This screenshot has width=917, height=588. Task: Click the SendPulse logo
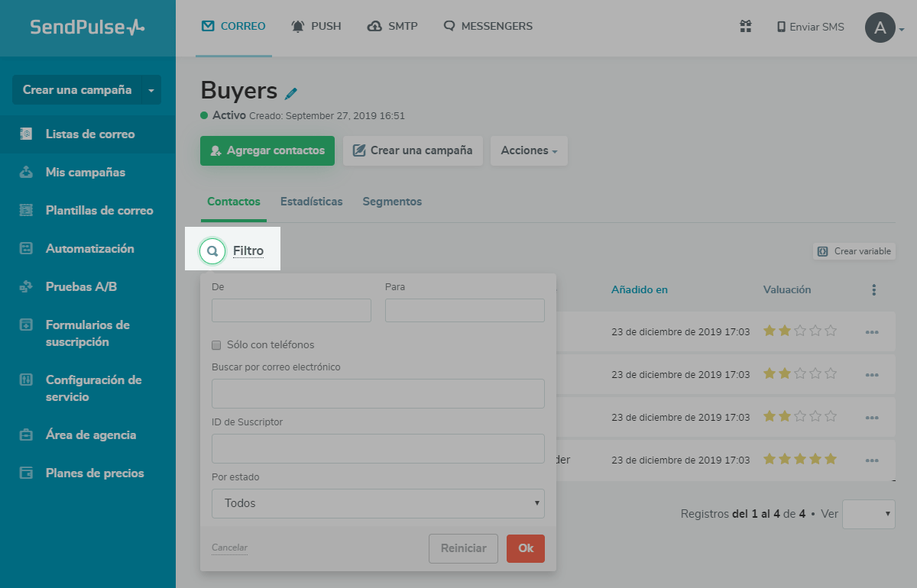pyautogui.click(x=87, y=27)
